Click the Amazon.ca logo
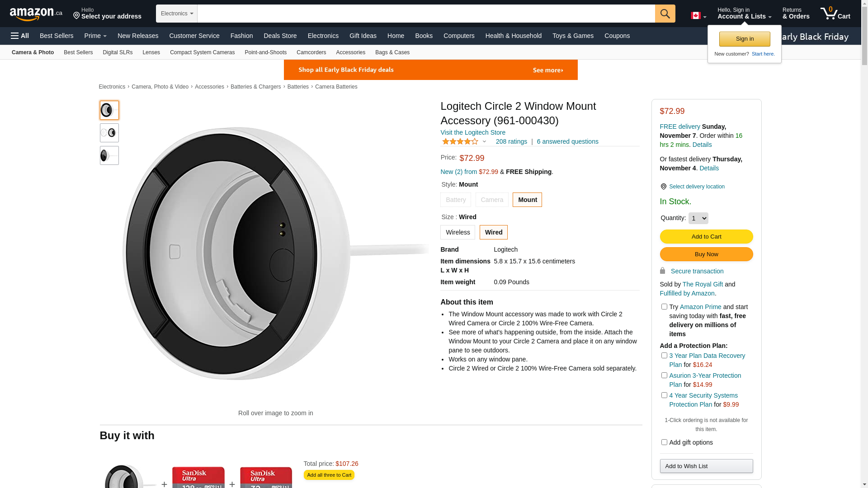Viewport: 868px width, 488px height. coord(36,14)
